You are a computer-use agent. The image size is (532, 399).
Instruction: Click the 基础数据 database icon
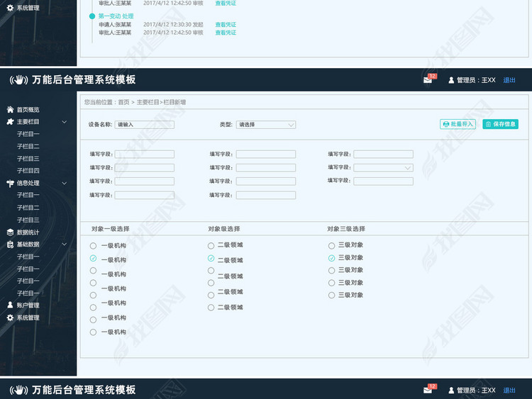pyautogui.click(x=10, y=245)
